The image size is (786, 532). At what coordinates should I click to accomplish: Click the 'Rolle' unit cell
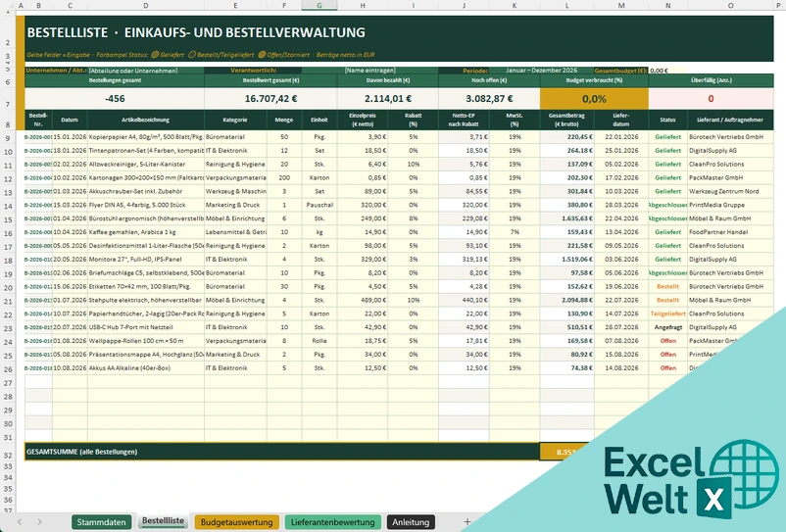pyautogui.click(x=319, y=341)
